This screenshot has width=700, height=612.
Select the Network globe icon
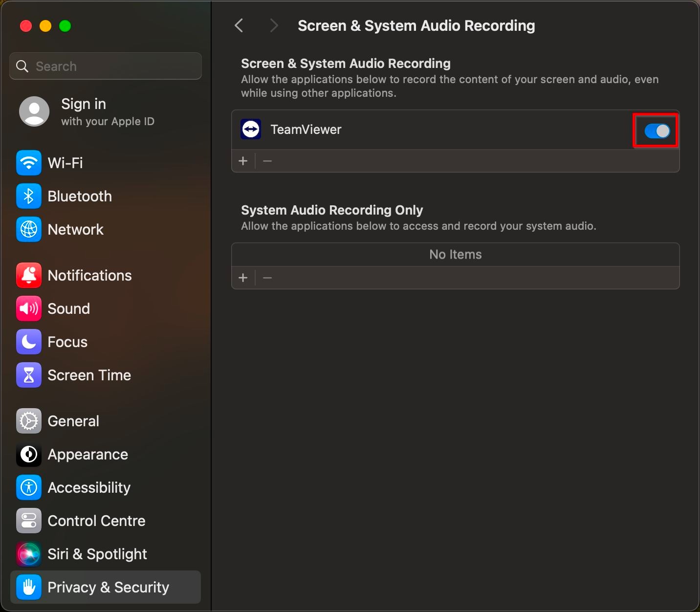[29, 229]
